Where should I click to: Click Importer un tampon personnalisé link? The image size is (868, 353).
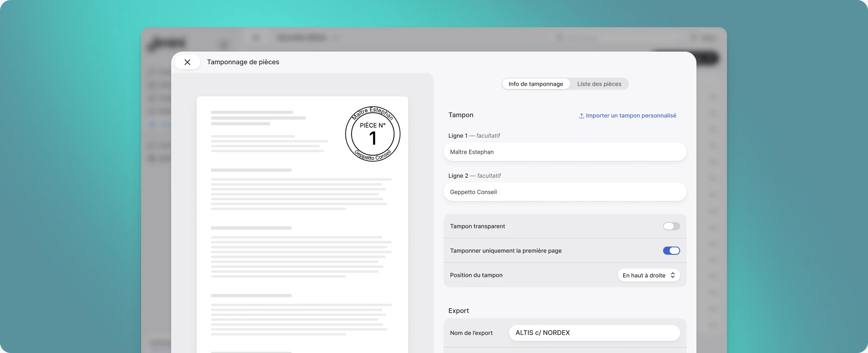point(627,115)
